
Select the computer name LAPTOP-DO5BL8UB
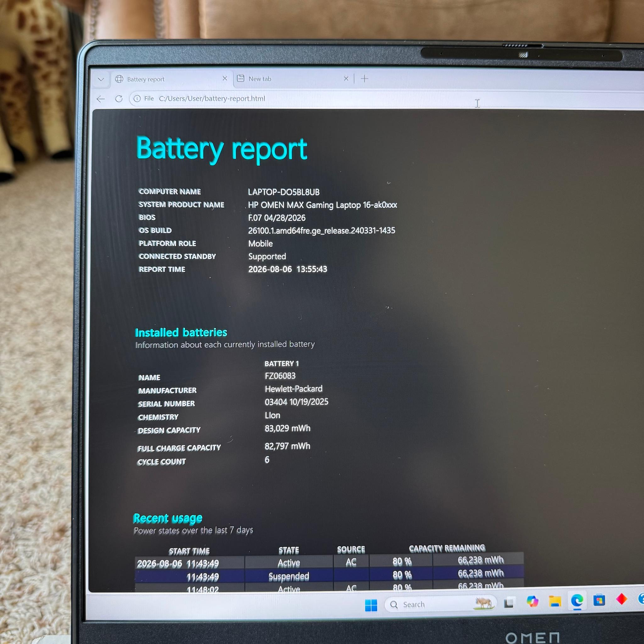(x=284, y=192)
